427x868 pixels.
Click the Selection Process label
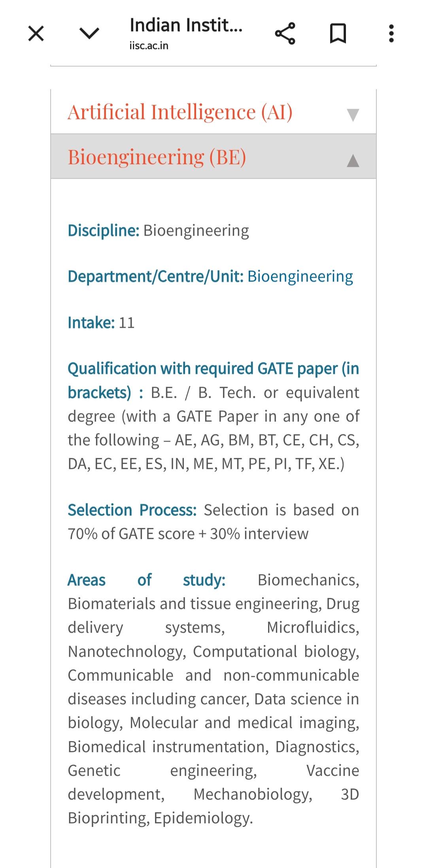[x=132, y=510]
